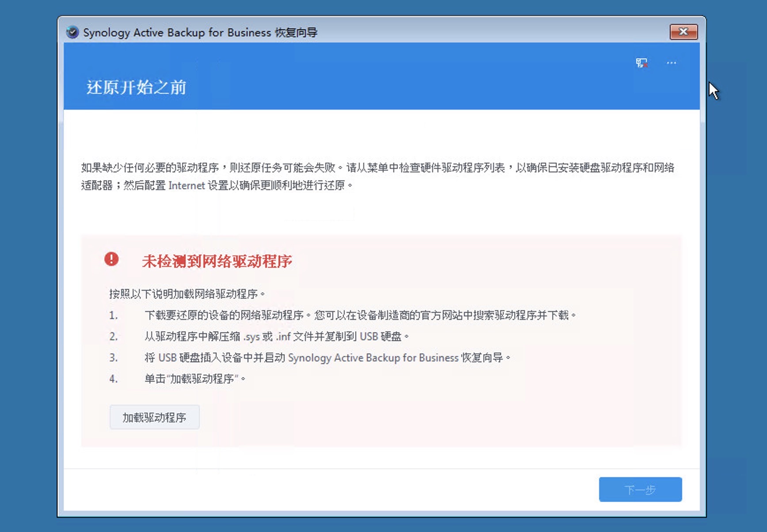The height and width of the screenshot is (532, 767).
Task: Click the Synology app icon in title bar
Action: [72, 32]
